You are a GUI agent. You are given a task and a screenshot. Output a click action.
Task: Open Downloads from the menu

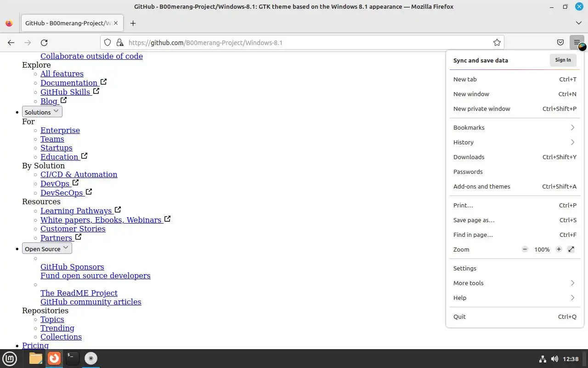pos(514,157)
